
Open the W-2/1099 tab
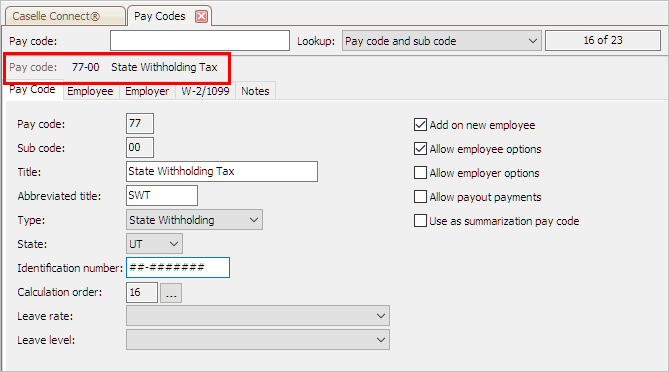(205, 91)
